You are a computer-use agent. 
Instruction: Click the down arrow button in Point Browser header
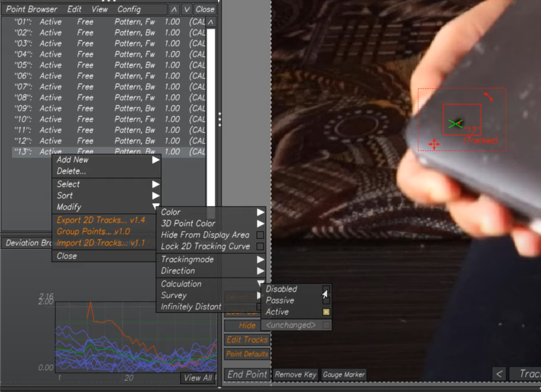[186, 10]
